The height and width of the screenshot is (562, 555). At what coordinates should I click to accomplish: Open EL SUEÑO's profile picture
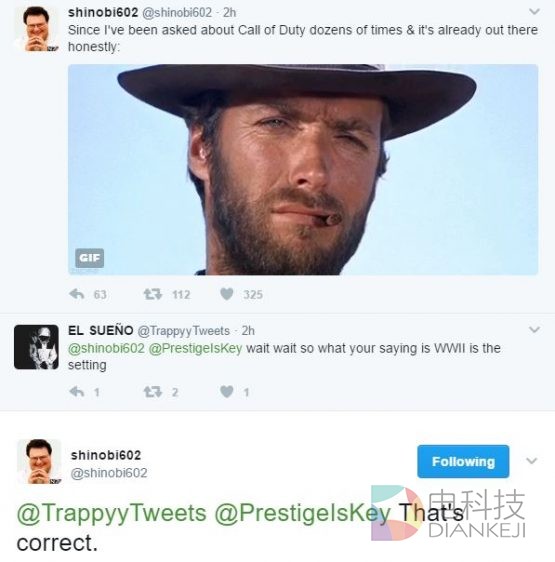tap(36, 347)
